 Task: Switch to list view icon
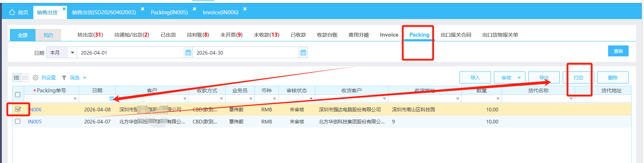click(16, 78)
